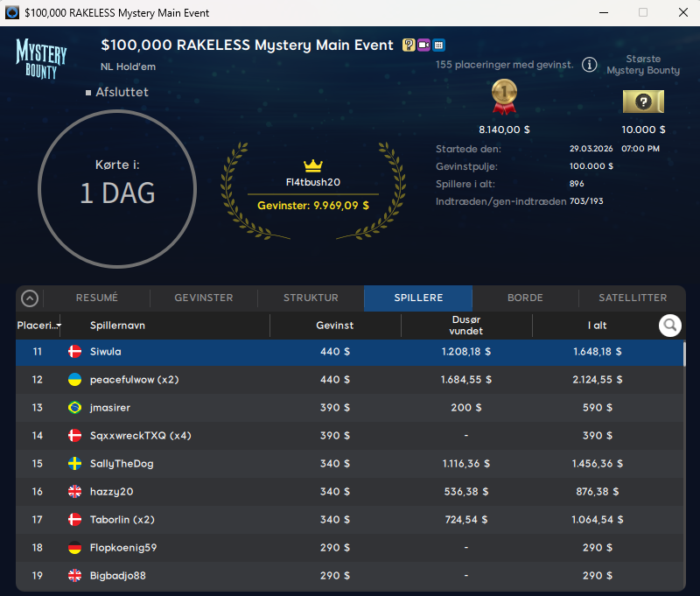Go to the Borde tab

click(x=525, y=298)
